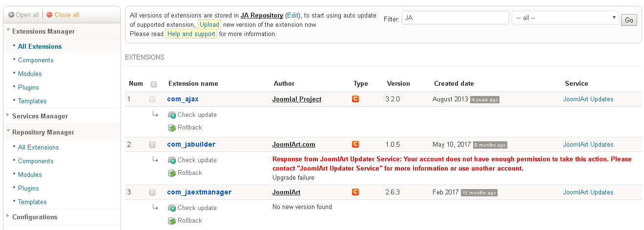Click Rollback icon for com_jaextmanager
The height and width of the screenshot is (230, 644).
click(x=172, y=221)
